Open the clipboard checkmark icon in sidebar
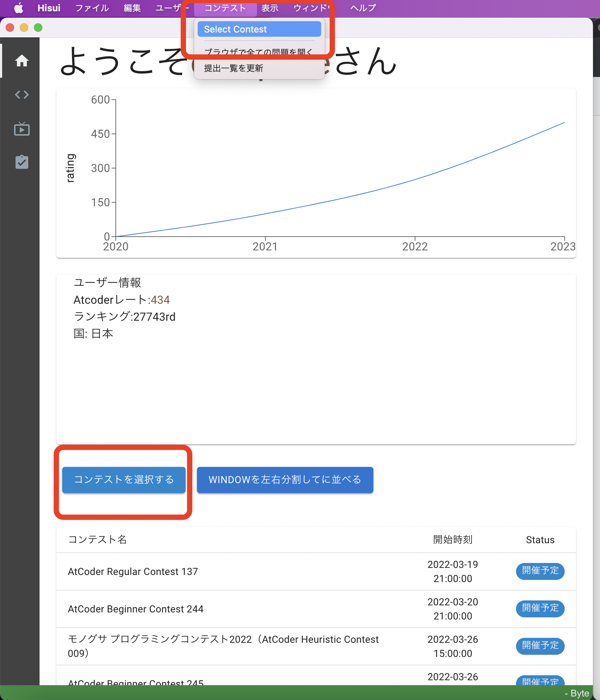This screenshot has height=700, width=600. [x=22, y=162]
